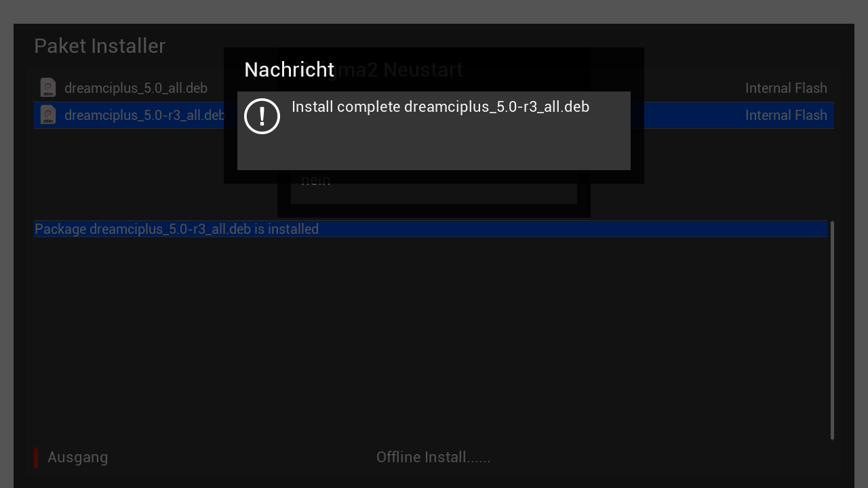
Task: Click the log panel vertical scrollbar
Action: [832, 330]
